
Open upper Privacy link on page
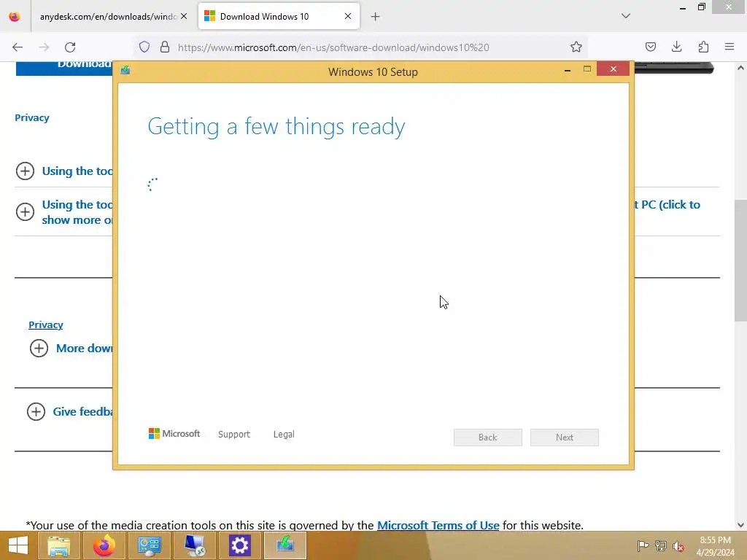(x=32, y=117)
